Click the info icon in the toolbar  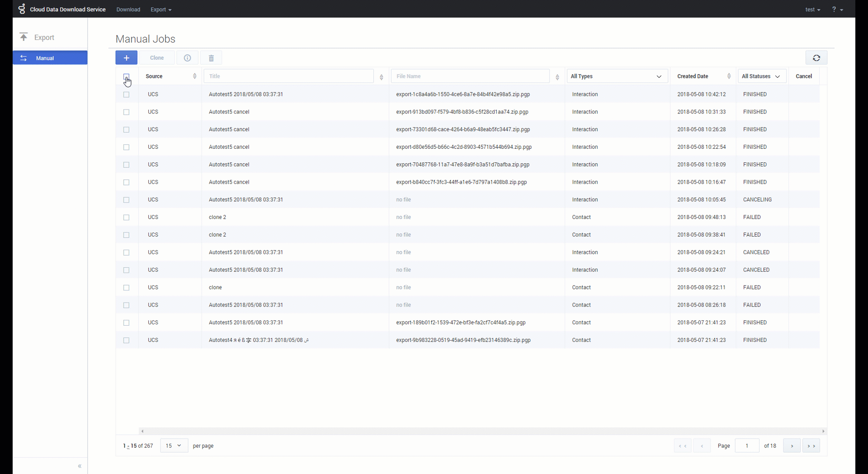click(187, 58)
